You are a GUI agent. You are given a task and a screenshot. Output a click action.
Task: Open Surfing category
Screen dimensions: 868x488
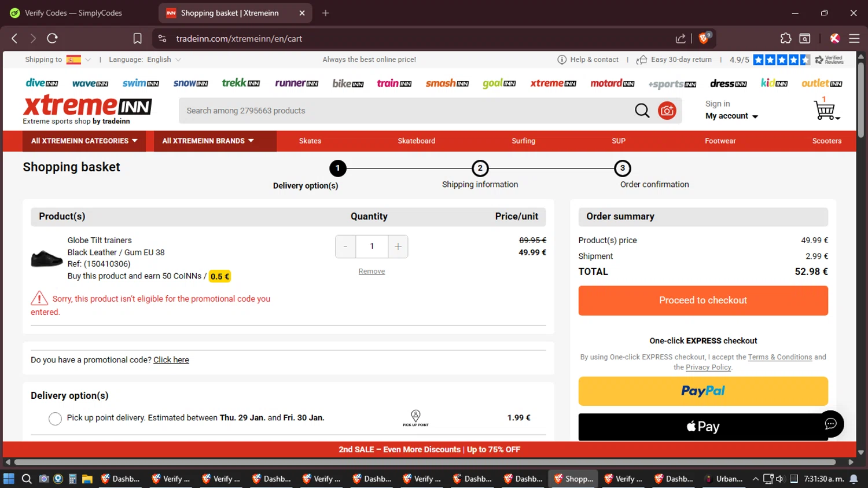pos(524,141)
